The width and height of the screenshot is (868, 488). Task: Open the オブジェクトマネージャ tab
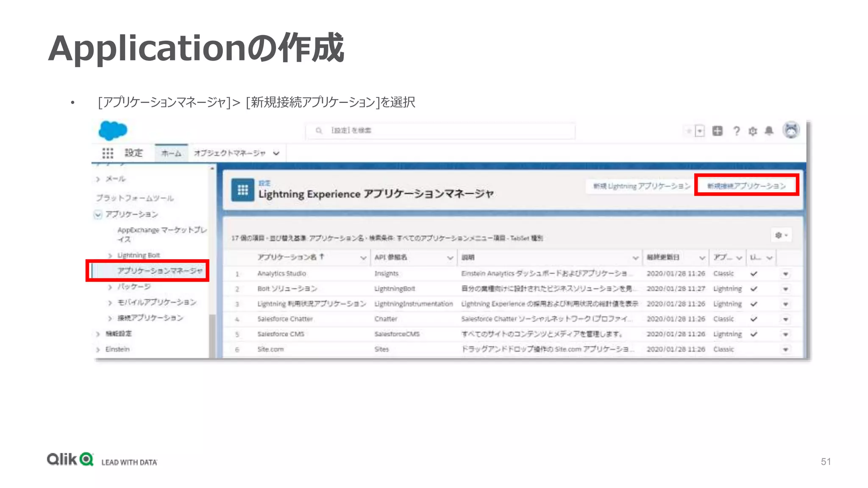point(230,153)
